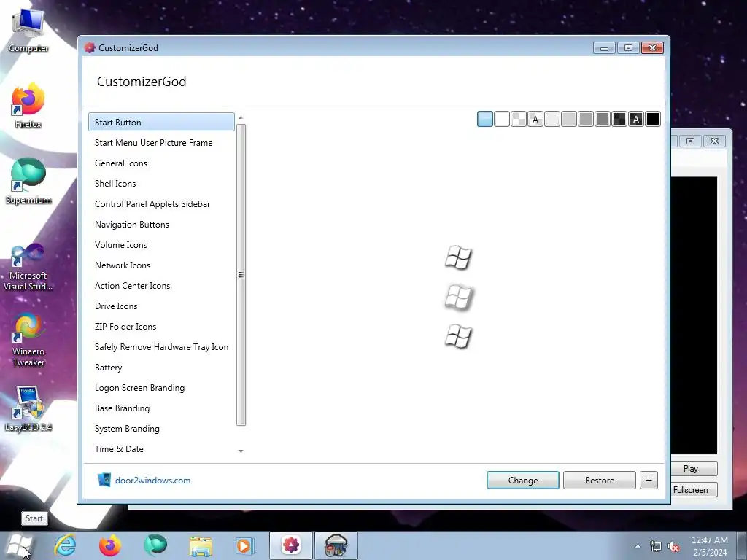Select Time & Date category
This screenshot has width=747, height=560.
161,449
